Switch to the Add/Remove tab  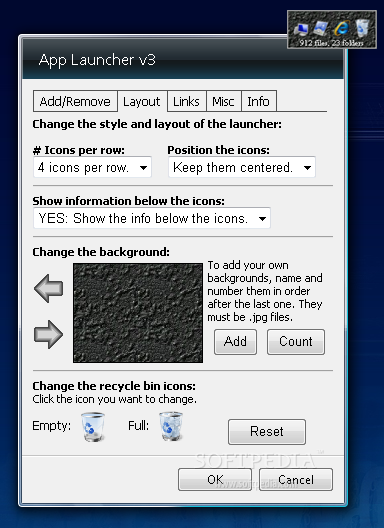click(75, 101)
